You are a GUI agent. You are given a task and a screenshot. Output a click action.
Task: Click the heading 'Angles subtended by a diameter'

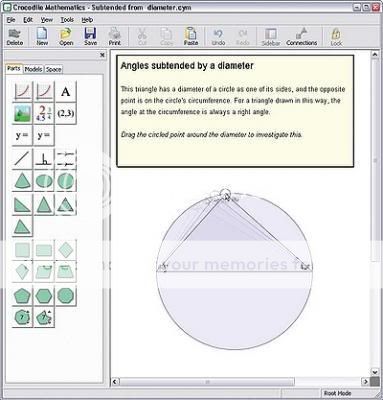click(187, 66)
